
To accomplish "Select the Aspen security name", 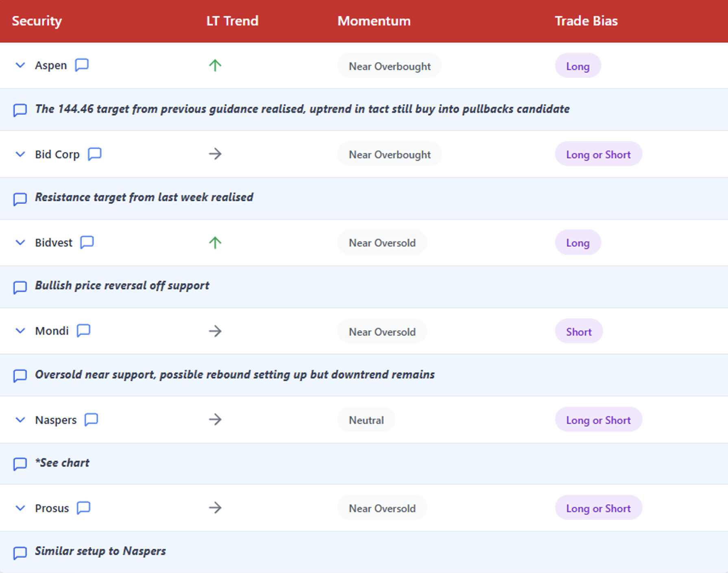I will [51, 65].
